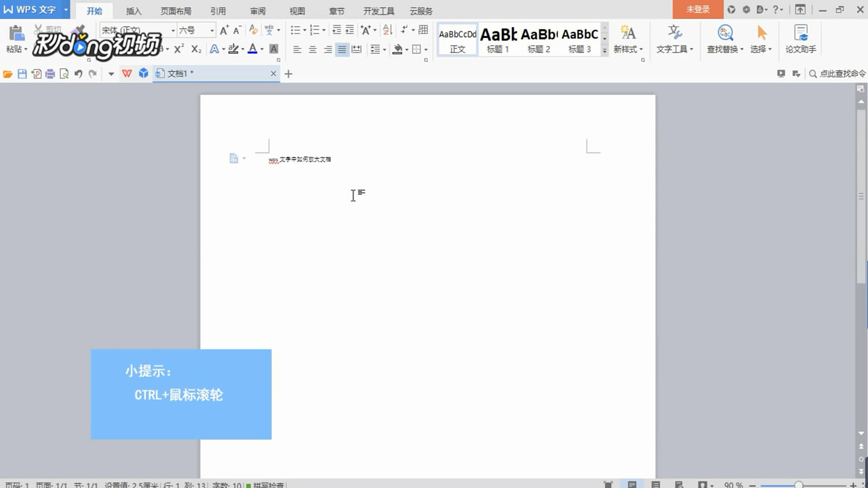
Task: Click the Clear Formatting icon
Action: point(252,29)
